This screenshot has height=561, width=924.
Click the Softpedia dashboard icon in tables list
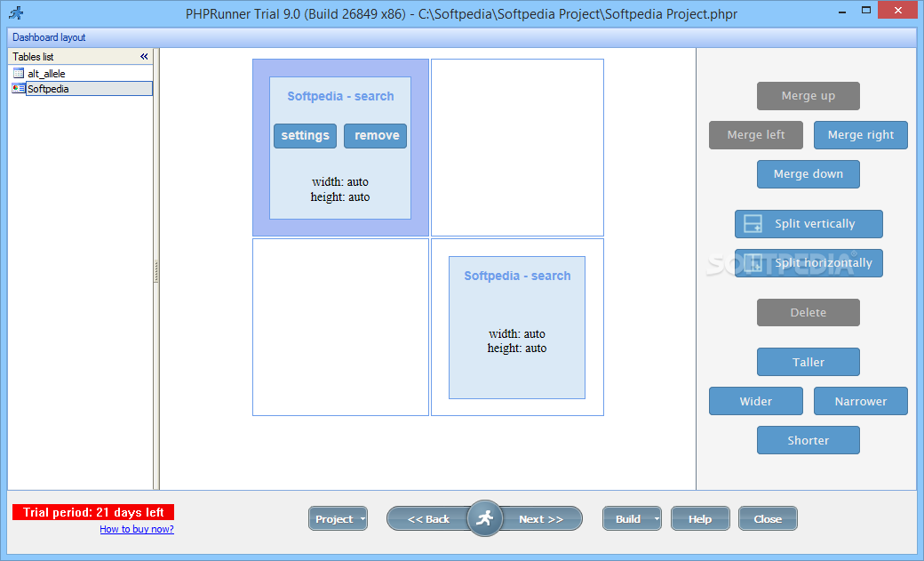point(19,89)
